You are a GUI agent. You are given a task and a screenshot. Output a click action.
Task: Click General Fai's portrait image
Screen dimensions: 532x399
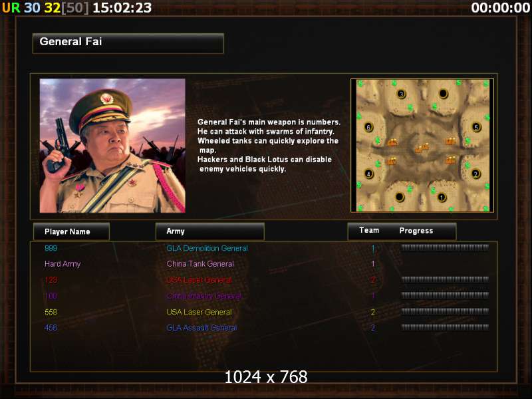coord(112,146)
